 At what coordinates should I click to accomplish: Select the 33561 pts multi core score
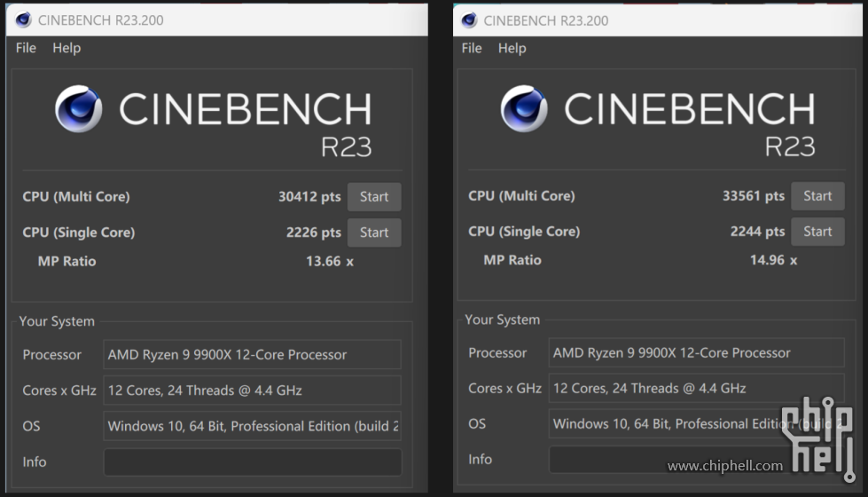click(x=754, y=195)
